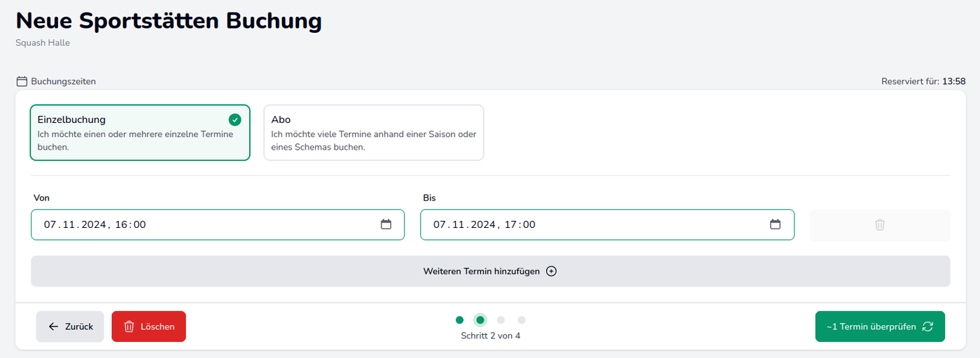The image size is (980, 358).
Task: Click into the Von date-time field
Action: coord(203,224)
